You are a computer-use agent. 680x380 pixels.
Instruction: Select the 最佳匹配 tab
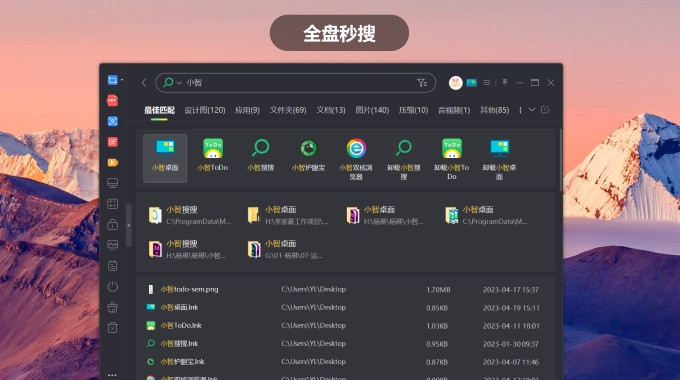(159, 110)
